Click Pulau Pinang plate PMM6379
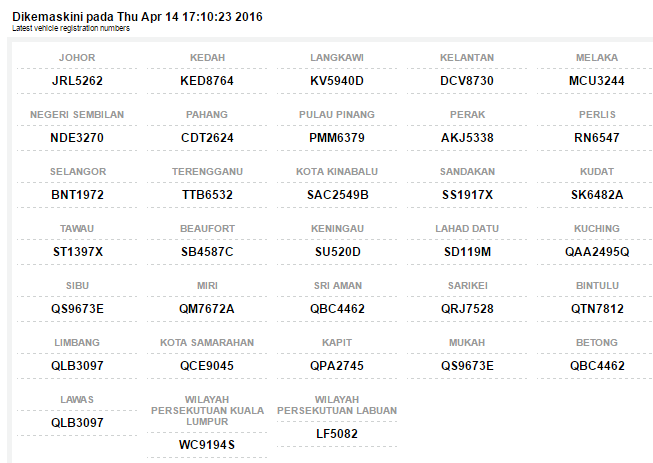The image size is (653, 463). (337, 138)
